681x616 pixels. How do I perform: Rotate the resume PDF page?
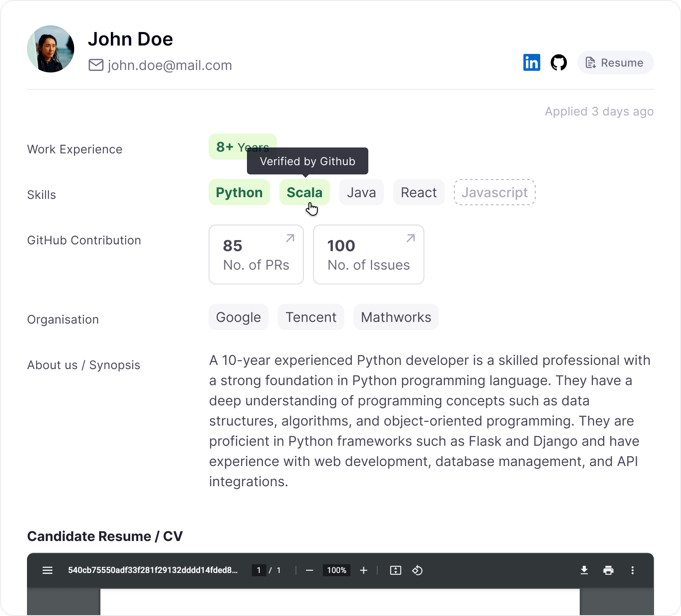tap(418, 570)
